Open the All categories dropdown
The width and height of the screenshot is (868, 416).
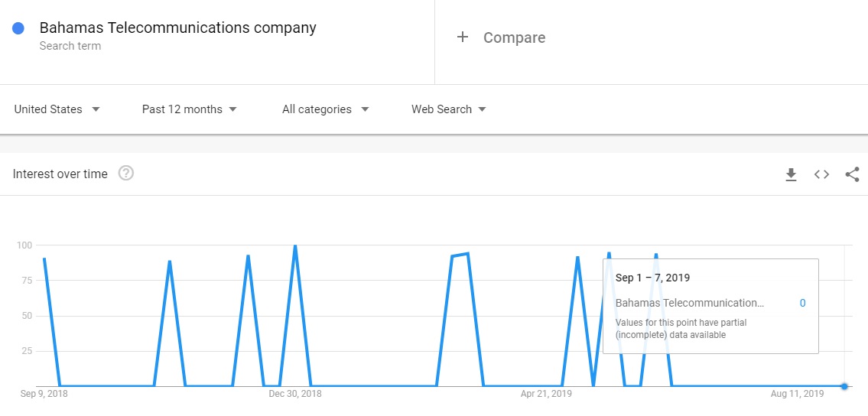tap(325, 109)
